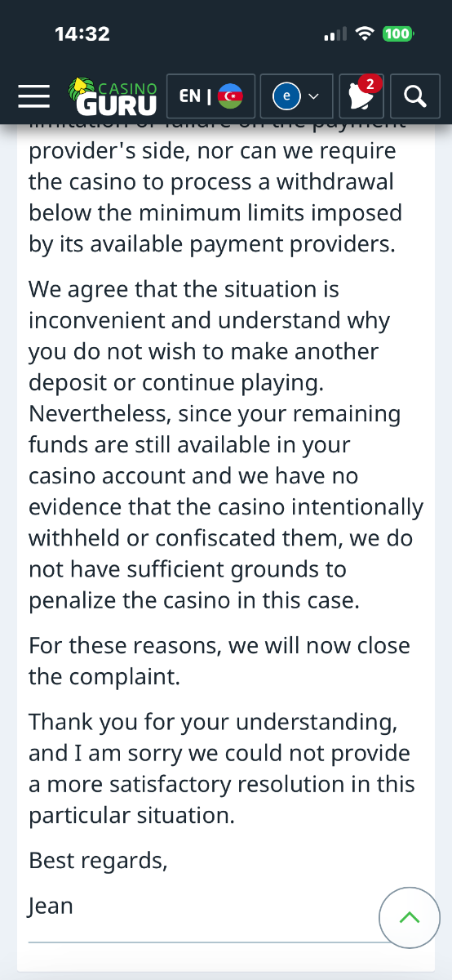This screenshot has height=980, width=452.
Task: Tap the cellular signal bars icon
Action: point(335,34)
